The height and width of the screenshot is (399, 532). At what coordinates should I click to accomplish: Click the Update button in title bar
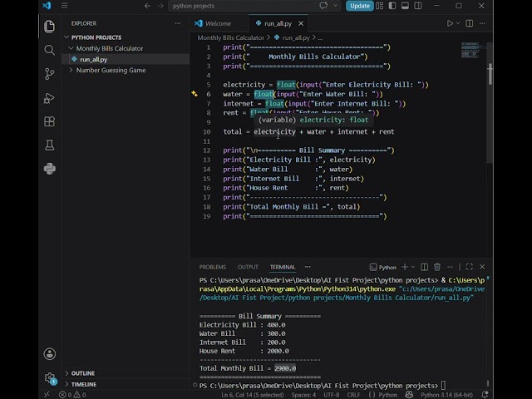pyautogui.click(x=360, y=6)
